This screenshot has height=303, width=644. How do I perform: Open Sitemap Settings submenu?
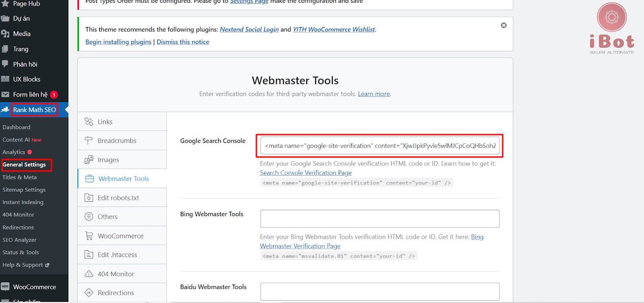(x=24, y=190)
